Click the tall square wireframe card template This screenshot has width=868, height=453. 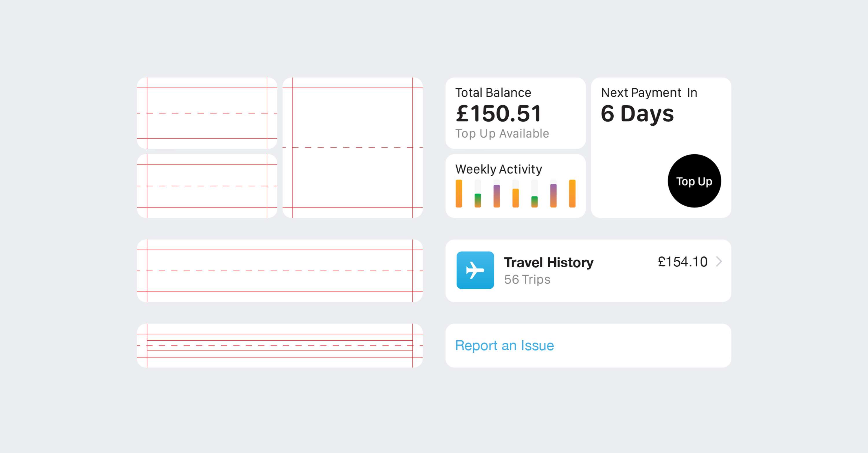pyautogui.click(x=352, y=148)
